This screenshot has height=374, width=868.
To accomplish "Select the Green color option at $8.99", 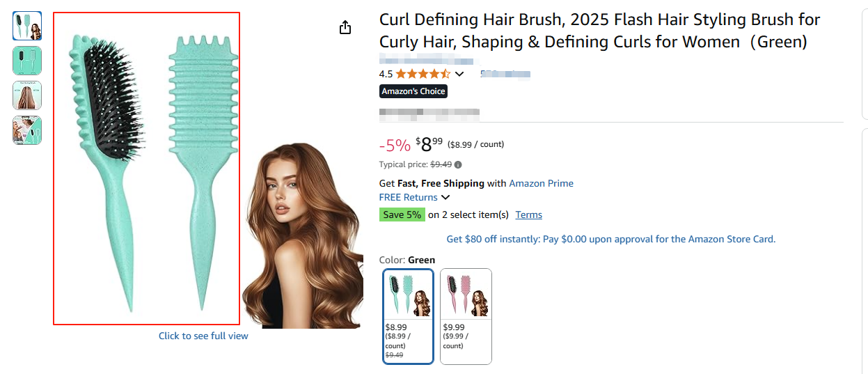I will click(409, 315).
